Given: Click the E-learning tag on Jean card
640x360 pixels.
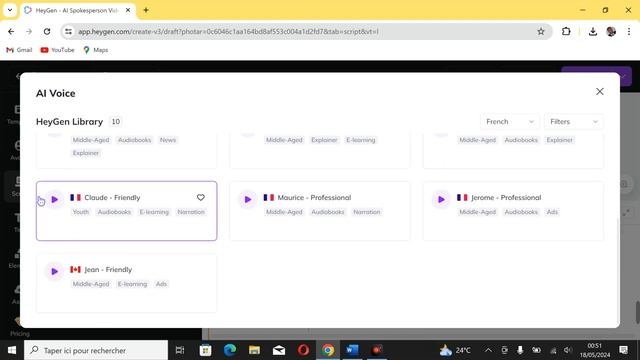Looking at the screenshot, I should coord(132,284).
